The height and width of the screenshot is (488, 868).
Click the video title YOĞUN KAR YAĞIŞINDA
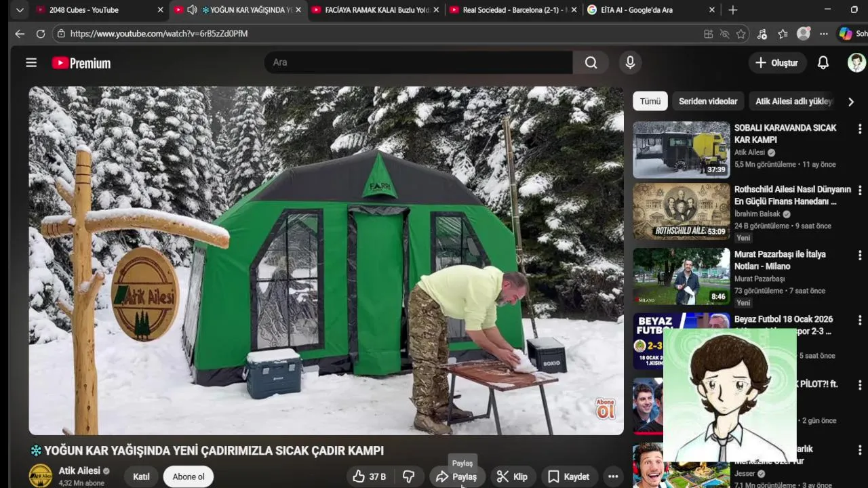(x=208, y=451)
